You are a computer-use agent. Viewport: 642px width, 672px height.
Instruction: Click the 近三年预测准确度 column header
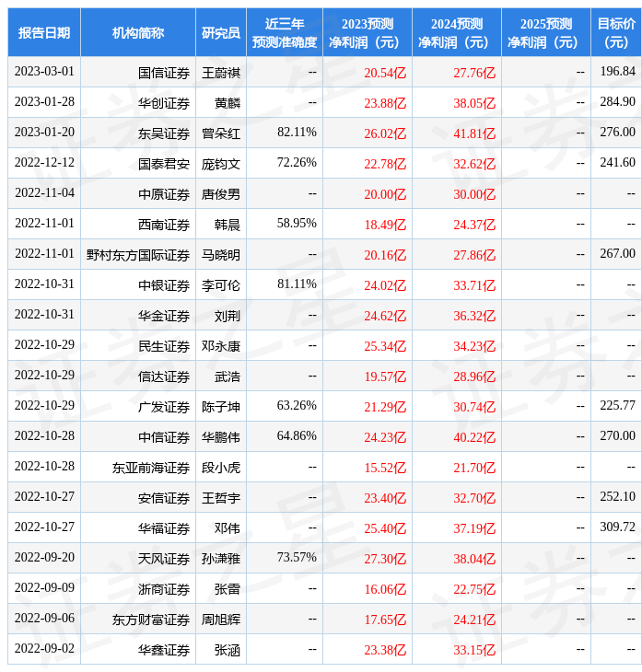[x=285, y=33]
